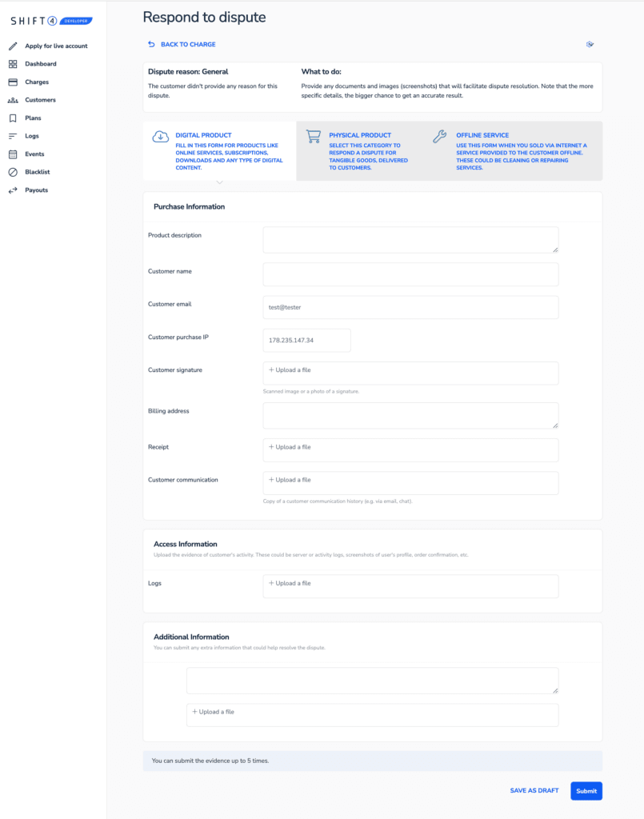Click the Payouts arrows icon
This screenshot has width=644, height=819.
pos(13,190)
